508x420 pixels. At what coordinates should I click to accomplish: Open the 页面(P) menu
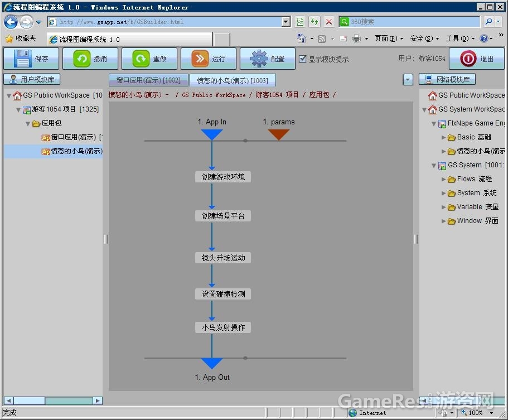388,38
